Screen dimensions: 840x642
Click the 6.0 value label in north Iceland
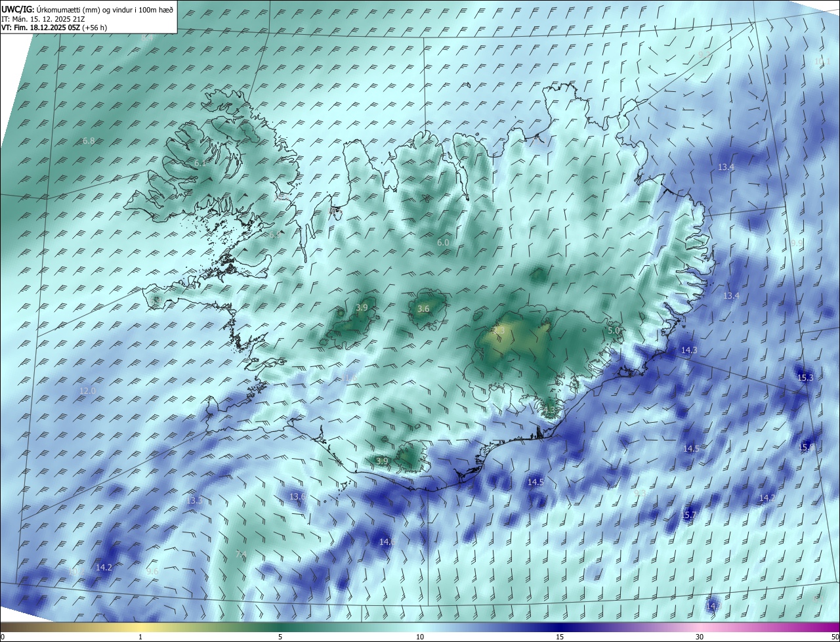[443, 242]
